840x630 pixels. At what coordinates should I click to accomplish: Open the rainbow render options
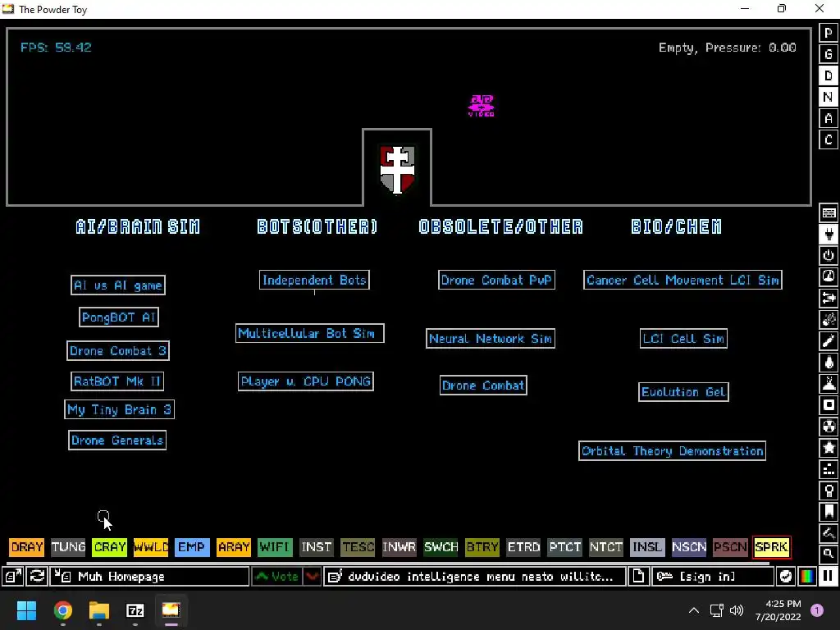pyautogui.click(x=807, y=577)
